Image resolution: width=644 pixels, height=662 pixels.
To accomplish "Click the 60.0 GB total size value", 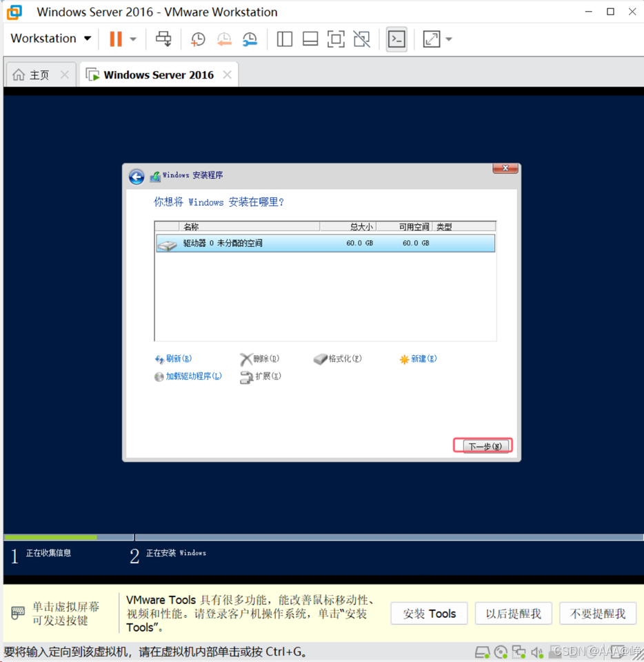I will coord(359,243).
